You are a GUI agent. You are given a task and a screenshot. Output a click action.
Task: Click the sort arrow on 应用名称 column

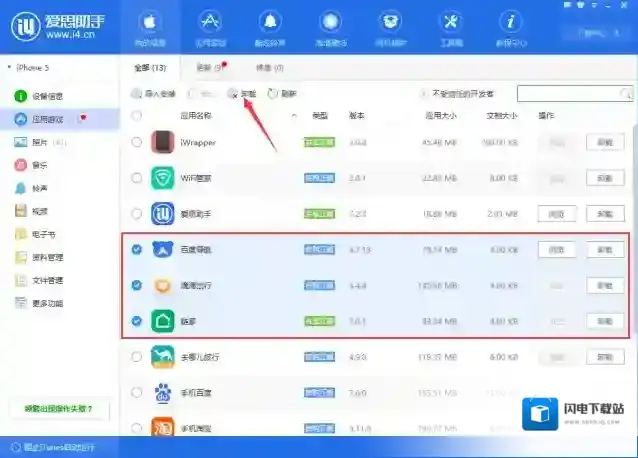pos(294,116)
